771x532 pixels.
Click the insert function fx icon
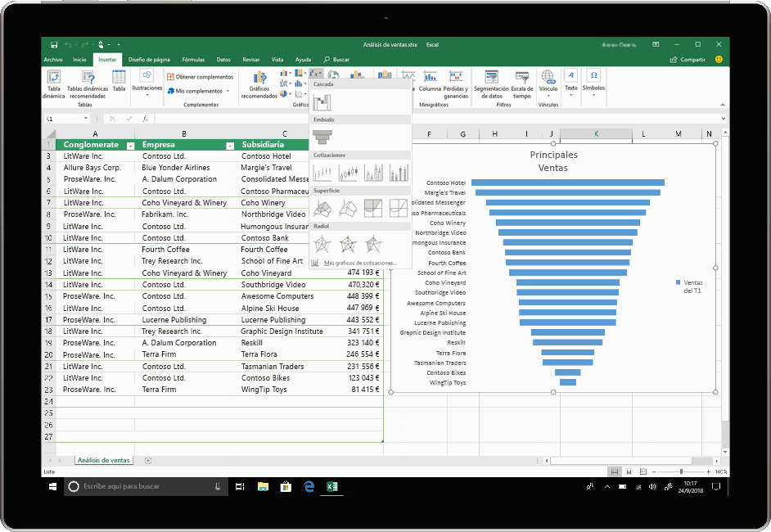coord(145,119)
